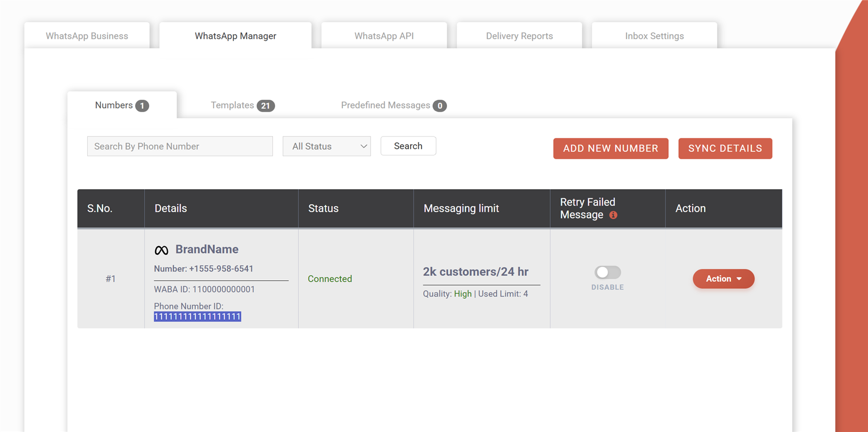Open the Predefined Messages sub-tab

coord(394,105)
